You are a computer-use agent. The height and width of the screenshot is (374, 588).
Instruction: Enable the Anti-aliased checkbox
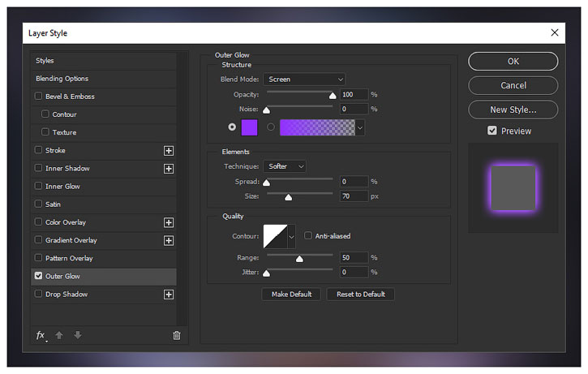pos(308,235)
